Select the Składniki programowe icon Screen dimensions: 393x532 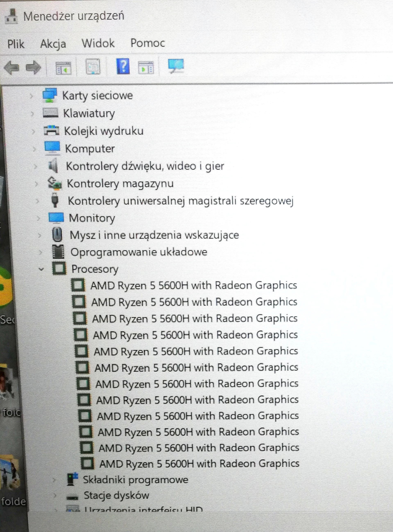click(x=72, y=479)
